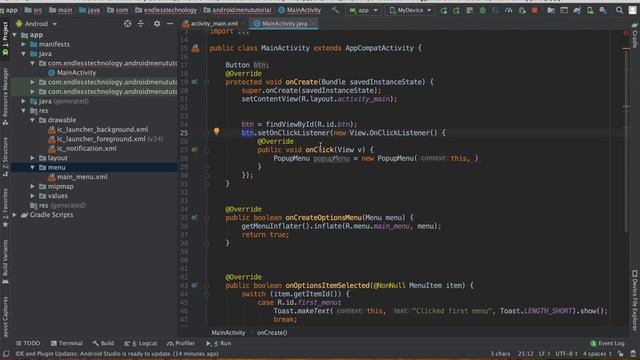Image resolution: width=640 pixels, height=360 pixels.
Task: Expand the values folder
Action: [33, 196]
